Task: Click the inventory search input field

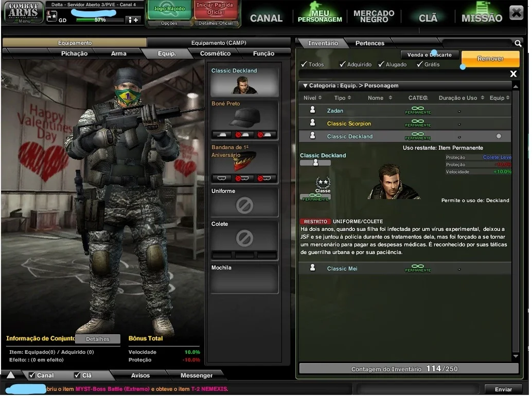Action: pyautogui.click(x=477, y=43)
